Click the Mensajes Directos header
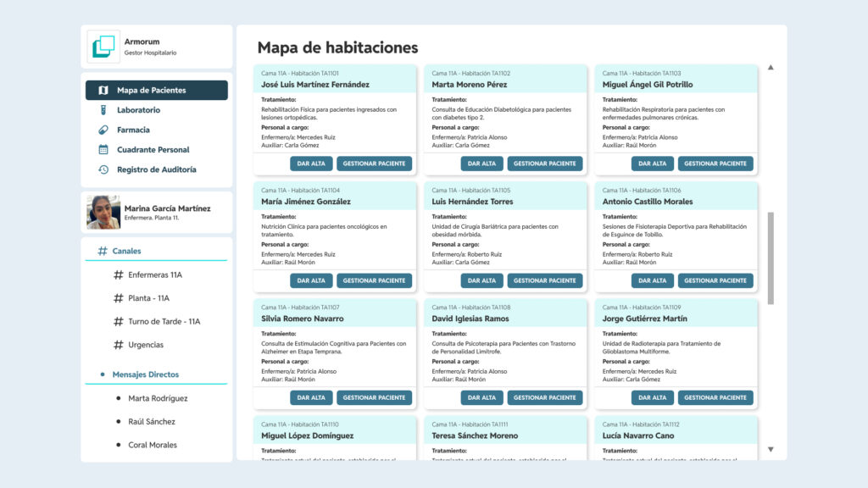The height and width of the screenshot is (488, 868). [146, 374]
